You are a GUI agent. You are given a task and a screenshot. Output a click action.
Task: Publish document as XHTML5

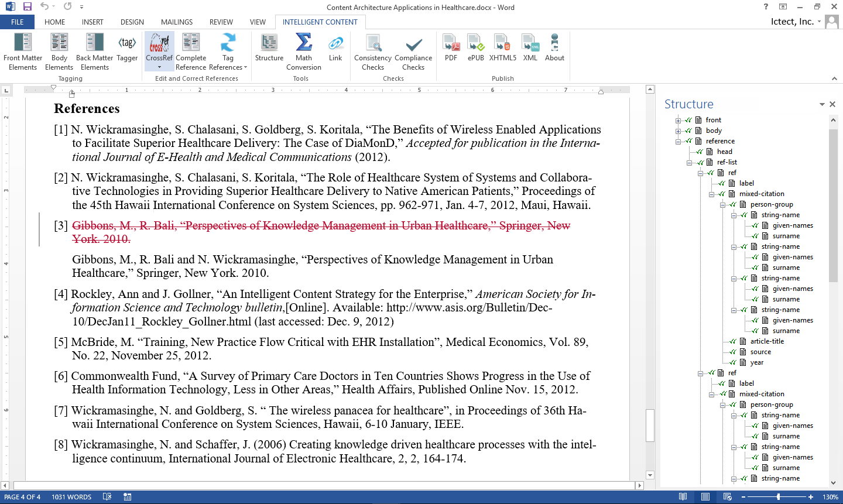(503, 47)
